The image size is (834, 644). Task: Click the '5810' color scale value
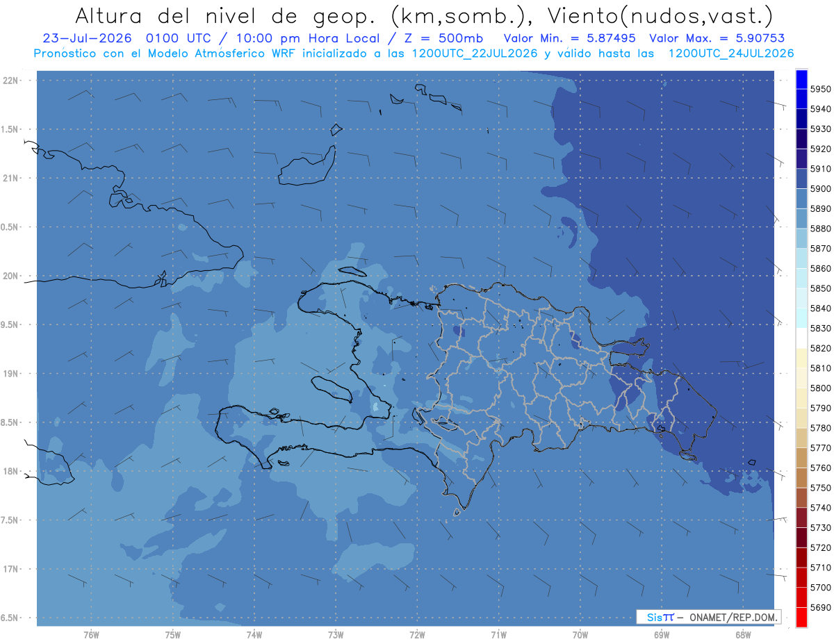(x=821, y=368)
